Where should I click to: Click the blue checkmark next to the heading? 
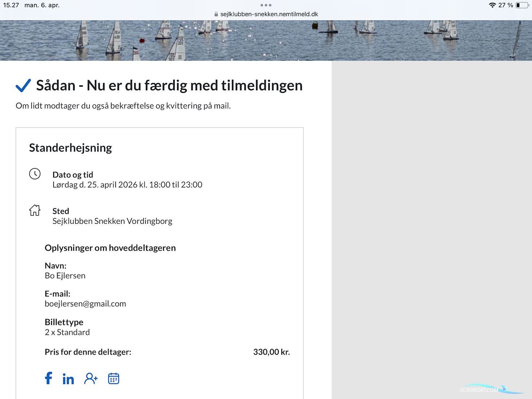click(23, 86)
